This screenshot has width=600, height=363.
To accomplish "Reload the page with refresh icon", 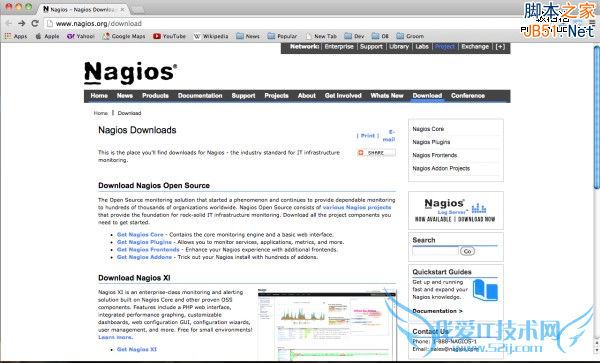I will tap(35, 23).
